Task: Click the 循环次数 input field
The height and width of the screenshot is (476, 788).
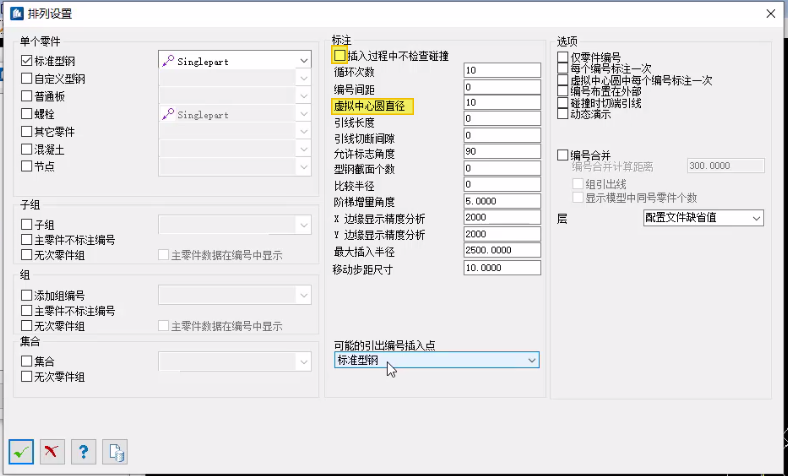Action: pyautogui.click(x=502, y=70)
